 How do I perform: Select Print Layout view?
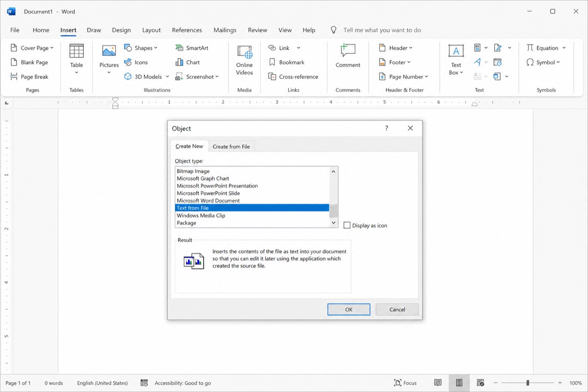point(459,383)
